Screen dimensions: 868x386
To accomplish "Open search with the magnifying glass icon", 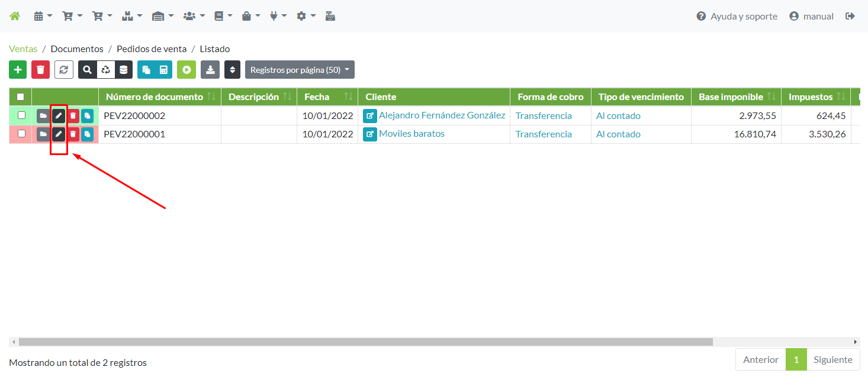I will [x=88, y=70].
